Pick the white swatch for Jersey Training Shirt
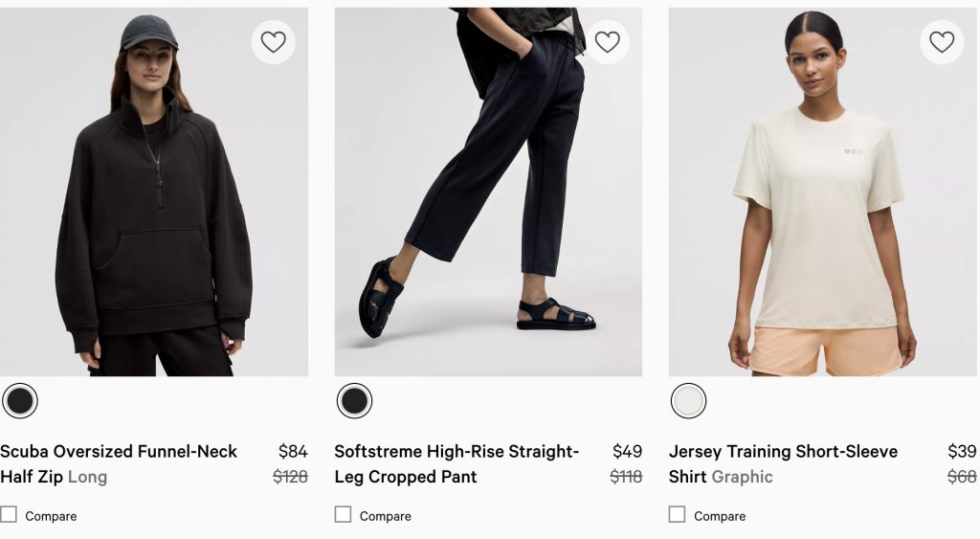This screenshot has height=539, width=980. (x=688, y=401)
